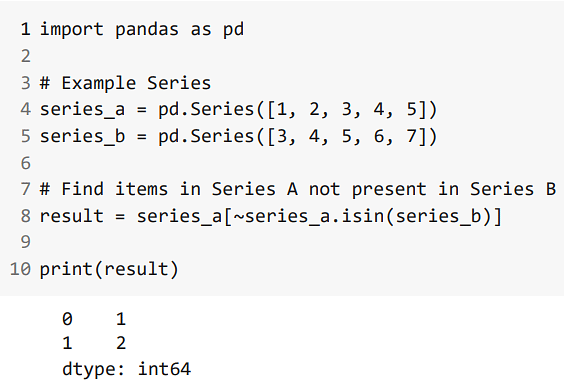
Task: Click line number 1 in gutter
Action: (25, 29)
